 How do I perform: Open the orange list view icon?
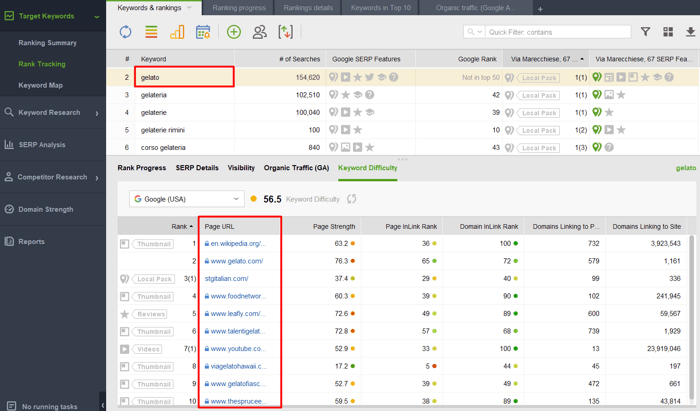(151, 32)
